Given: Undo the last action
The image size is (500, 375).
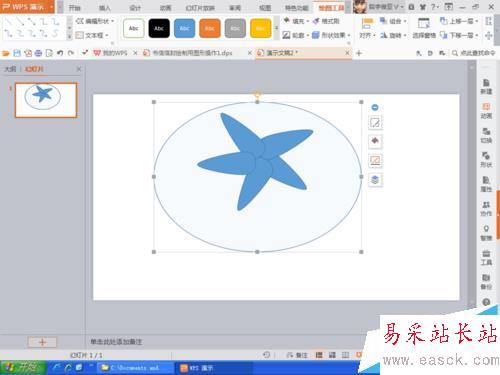Looking at the screenshot, I should tap(60, 53).
